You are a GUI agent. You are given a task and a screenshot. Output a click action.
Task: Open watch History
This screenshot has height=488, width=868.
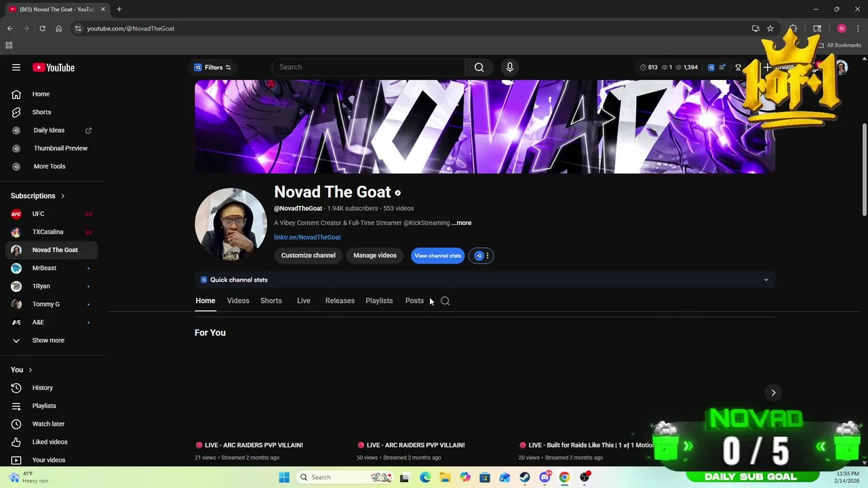52,388
